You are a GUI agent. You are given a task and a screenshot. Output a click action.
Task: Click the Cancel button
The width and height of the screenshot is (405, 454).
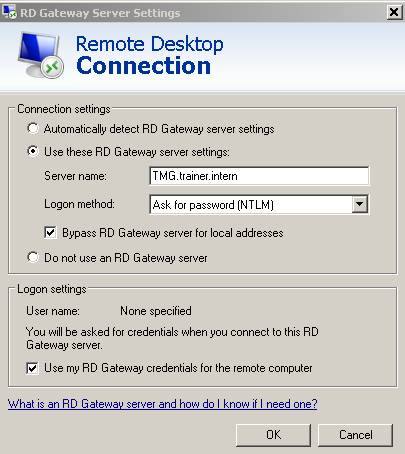pos(356,435)
